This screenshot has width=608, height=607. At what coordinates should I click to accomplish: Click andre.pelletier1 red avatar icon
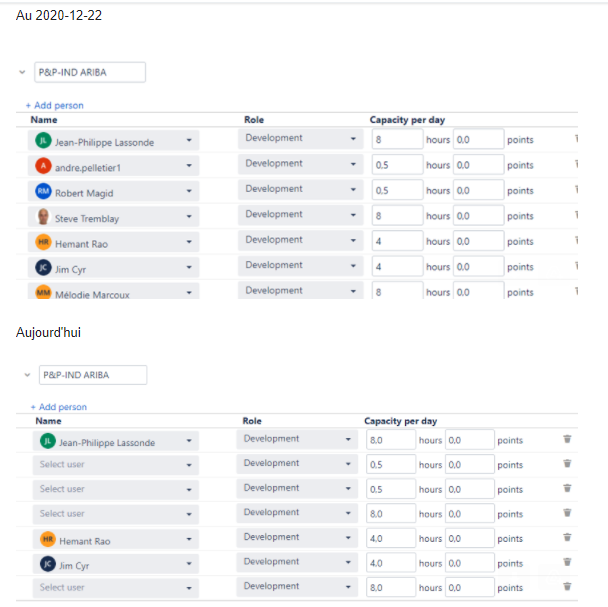click(43, 166)
